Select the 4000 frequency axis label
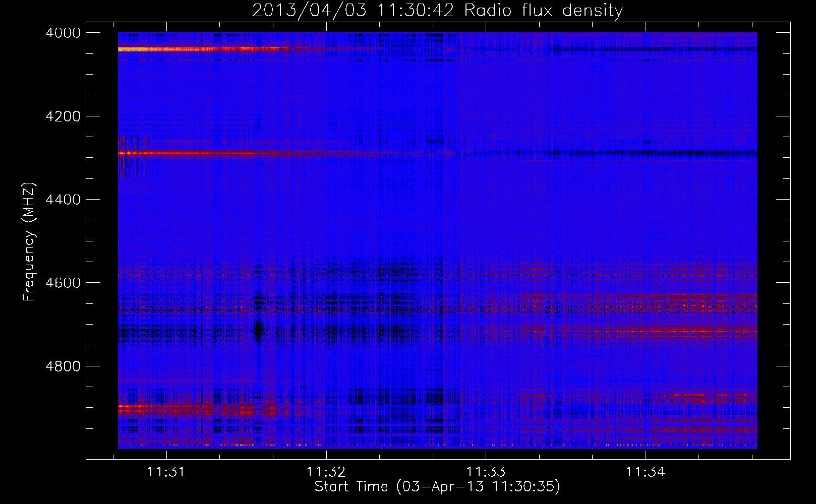Viewport: 816px width, 504px height. point(63,33)
